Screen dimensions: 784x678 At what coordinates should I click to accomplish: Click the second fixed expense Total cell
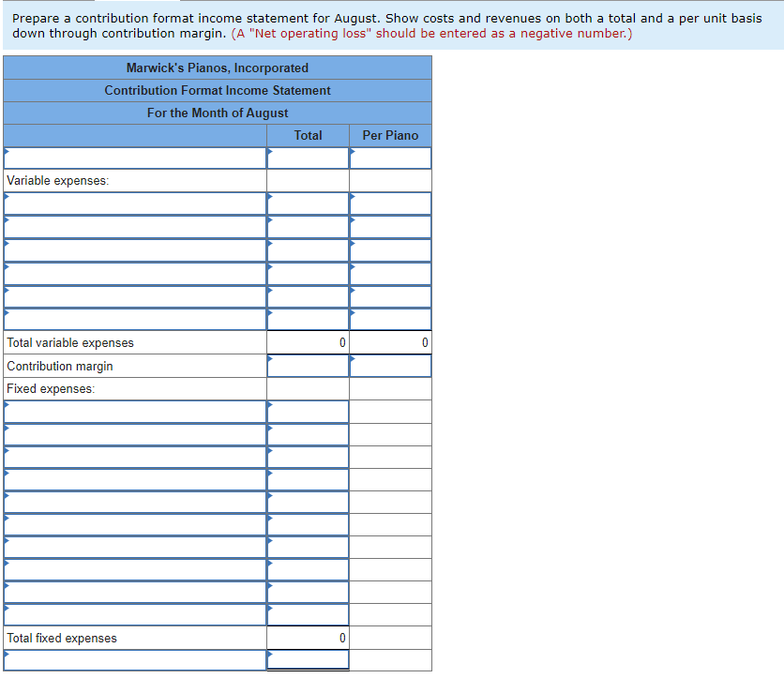point(308,434)
